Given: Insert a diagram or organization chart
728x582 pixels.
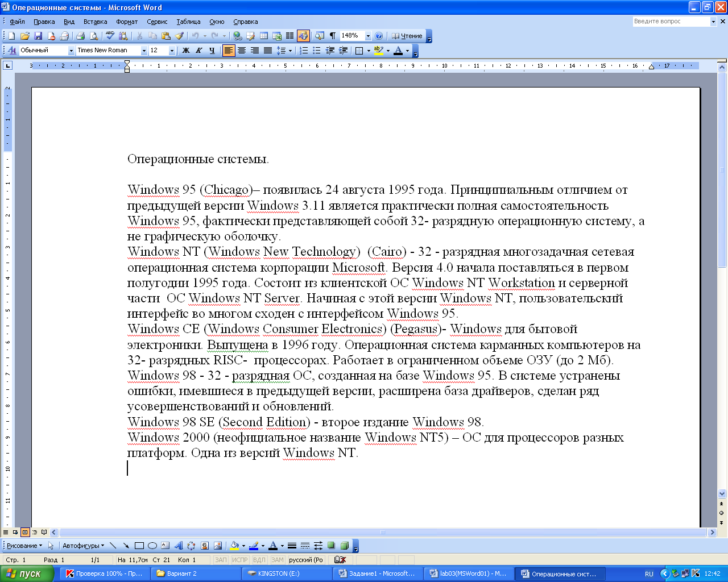Looking at the screenshot, I should [191, 546].
